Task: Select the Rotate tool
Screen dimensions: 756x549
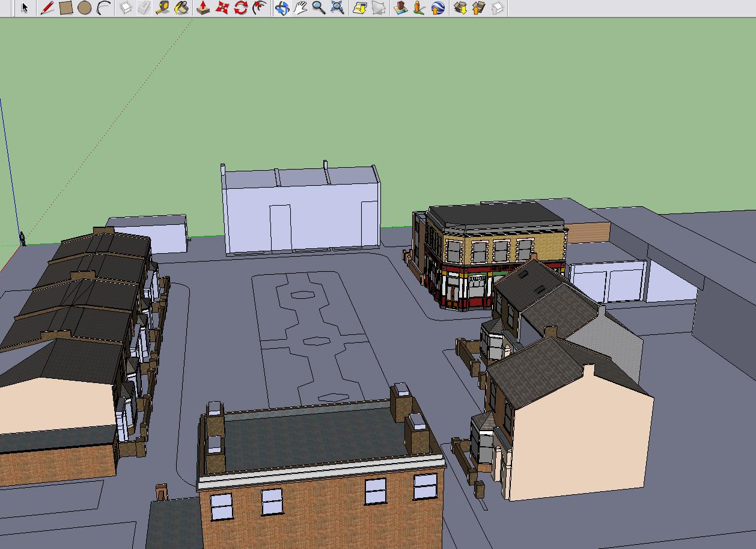Action: point(241,8)
